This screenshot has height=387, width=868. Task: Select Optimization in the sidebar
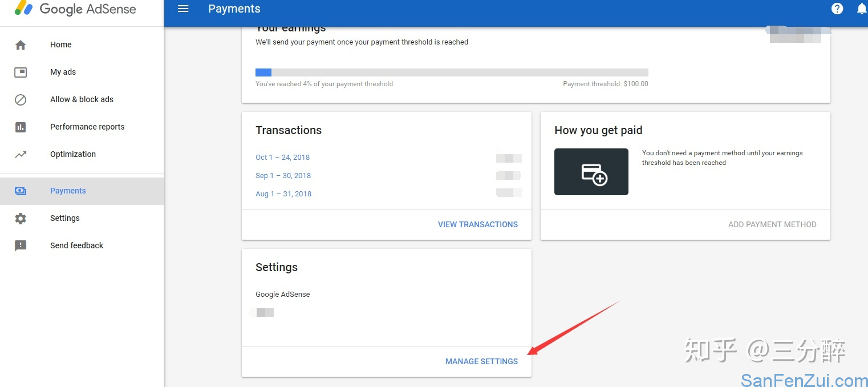(73, 154)
